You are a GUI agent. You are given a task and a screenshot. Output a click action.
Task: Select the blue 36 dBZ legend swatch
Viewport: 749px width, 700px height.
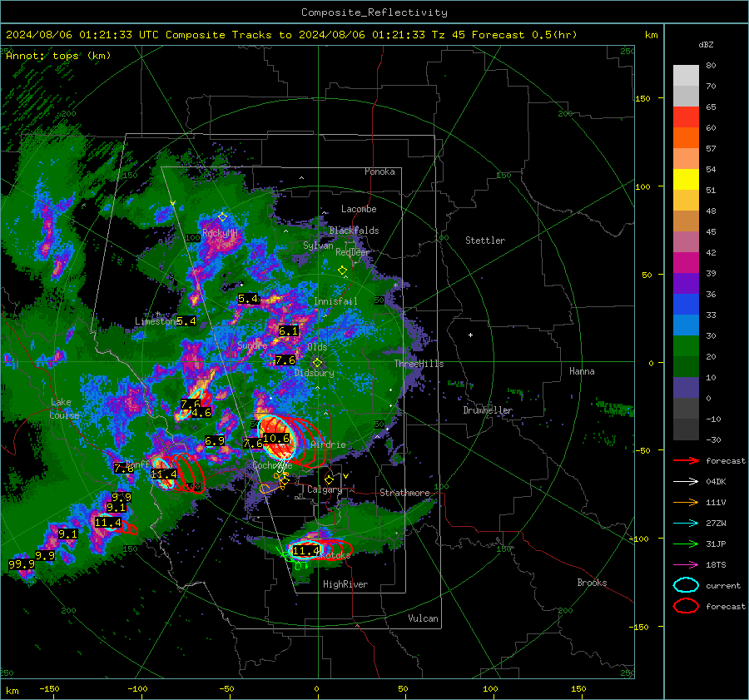pos(686,305)
